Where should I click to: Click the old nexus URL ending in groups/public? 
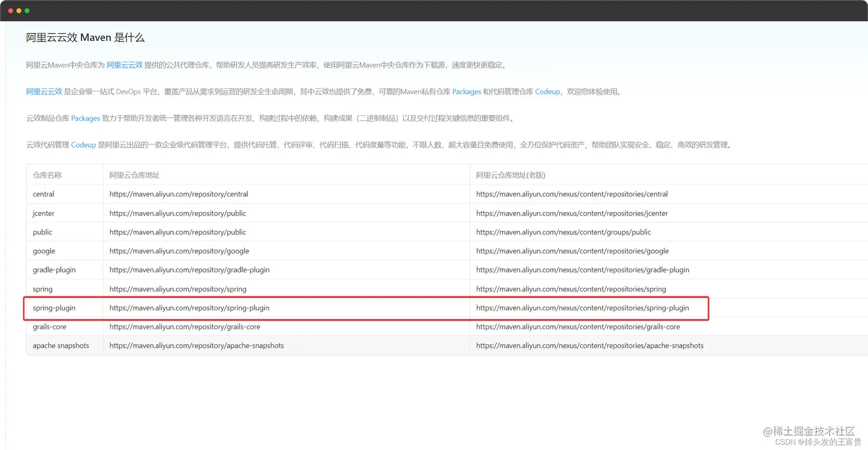(x=564, y=232)
